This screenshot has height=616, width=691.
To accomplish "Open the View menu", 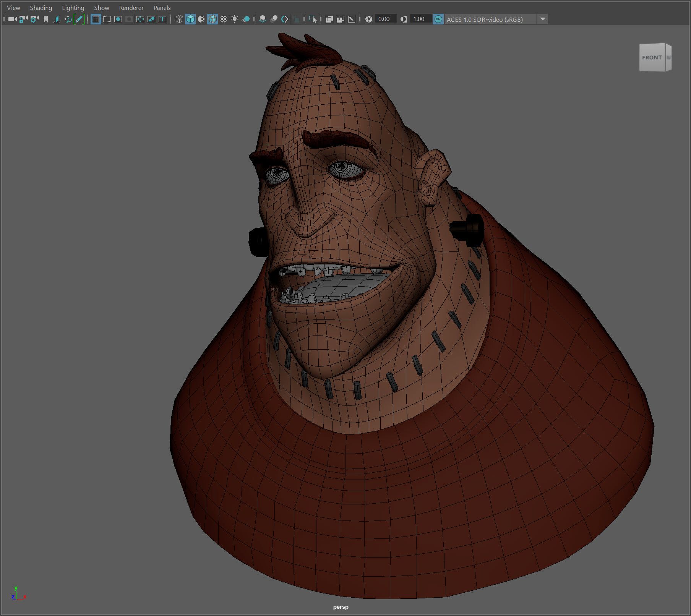I will pyautogui.click(x=13, y=8).
